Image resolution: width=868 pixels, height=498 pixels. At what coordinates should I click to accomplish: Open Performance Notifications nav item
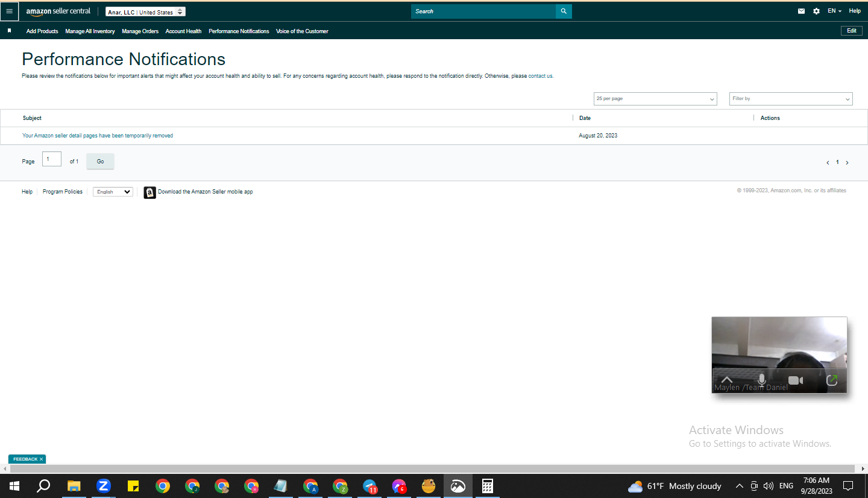click(239, 31)
